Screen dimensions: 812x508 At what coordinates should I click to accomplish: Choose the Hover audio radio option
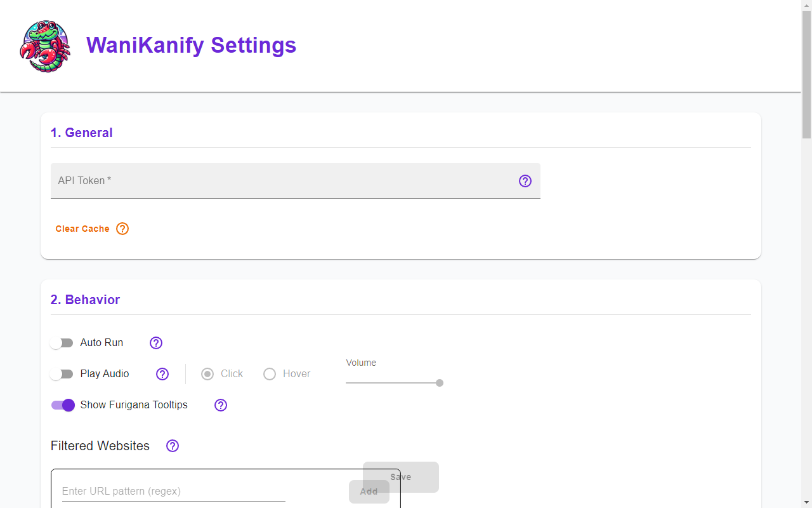tap(270, 374)
